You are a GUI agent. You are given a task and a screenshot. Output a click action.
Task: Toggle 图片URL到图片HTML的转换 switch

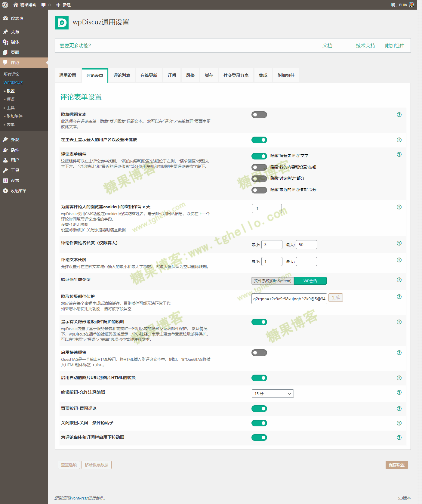(x=259, y=378)
